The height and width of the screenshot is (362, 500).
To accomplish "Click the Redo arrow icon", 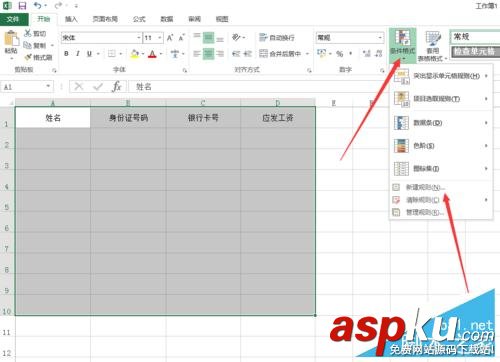I will click(59, 5).
